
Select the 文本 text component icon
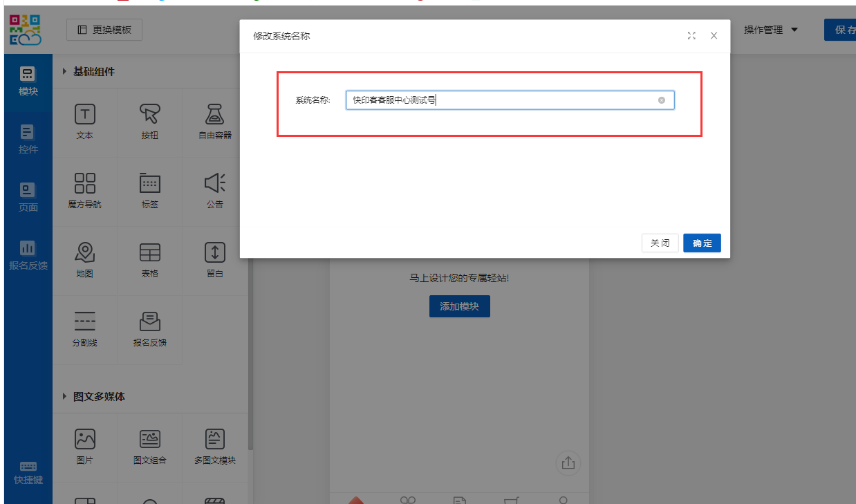point(84,115)
